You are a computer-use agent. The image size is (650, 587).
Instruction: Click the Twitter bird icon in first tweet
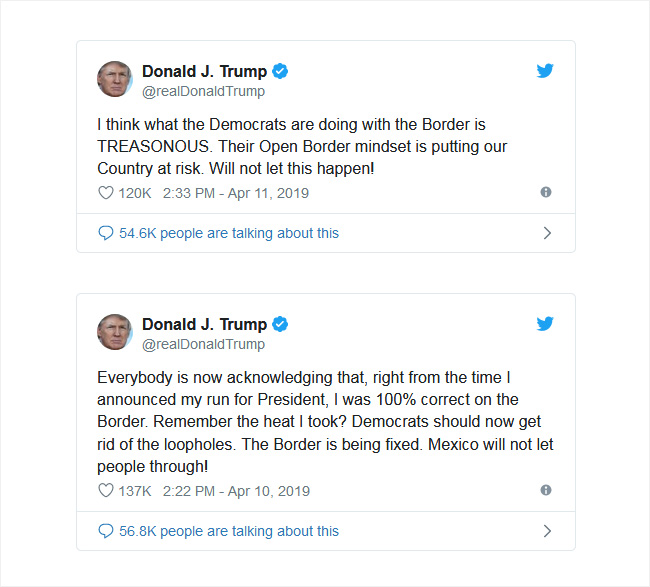click(x=545, y=71)
